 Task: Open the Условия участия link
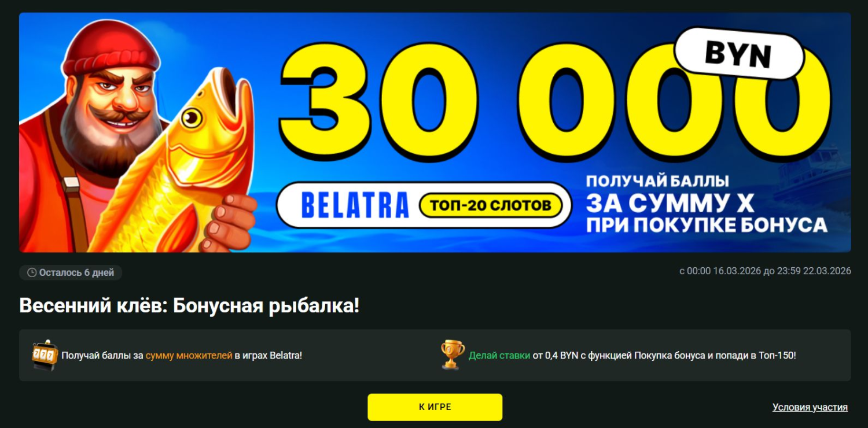pos(810,407)
